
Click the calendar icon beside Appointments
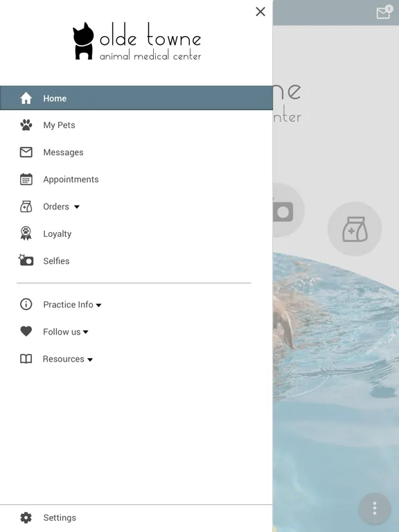(x=26, y=179)
